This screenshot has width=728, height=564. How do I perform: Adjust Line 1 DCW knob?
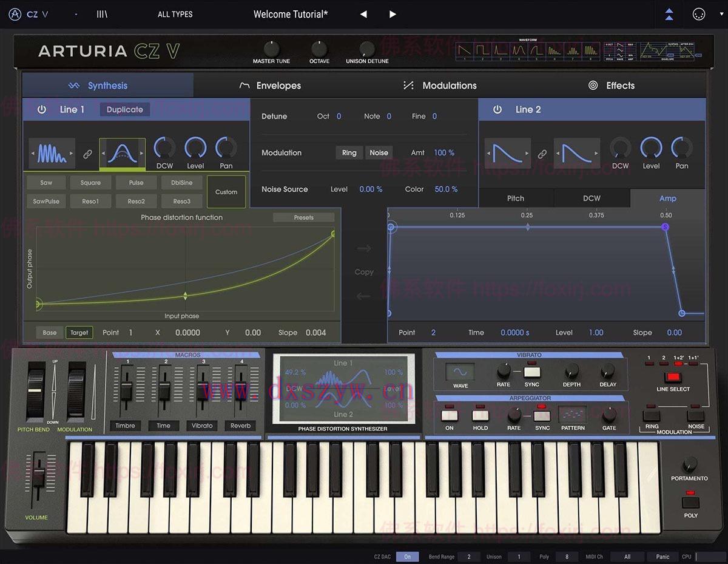point(164,148)
